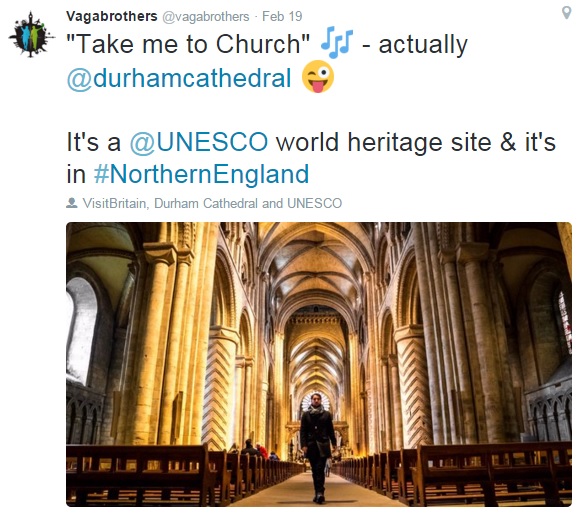Open the Vagabrothers display name
Image resolution: width=581 pixels, height=516 pixels.
(112, 16)
